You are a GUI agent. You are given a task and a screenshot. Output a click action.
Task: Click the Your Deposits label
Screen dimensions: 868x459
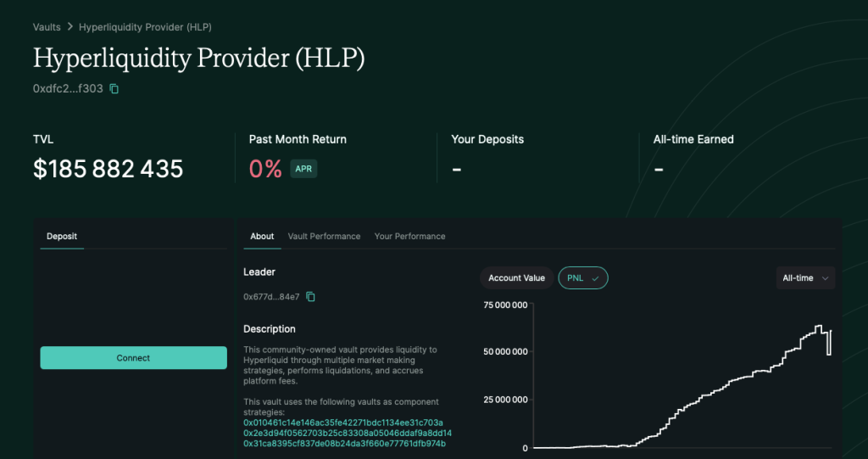coord(487,139)
